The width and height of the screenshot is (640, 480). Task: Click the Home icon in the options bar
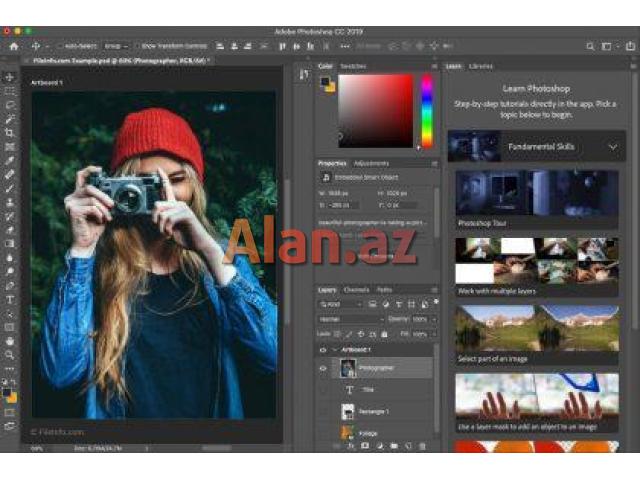13,46
